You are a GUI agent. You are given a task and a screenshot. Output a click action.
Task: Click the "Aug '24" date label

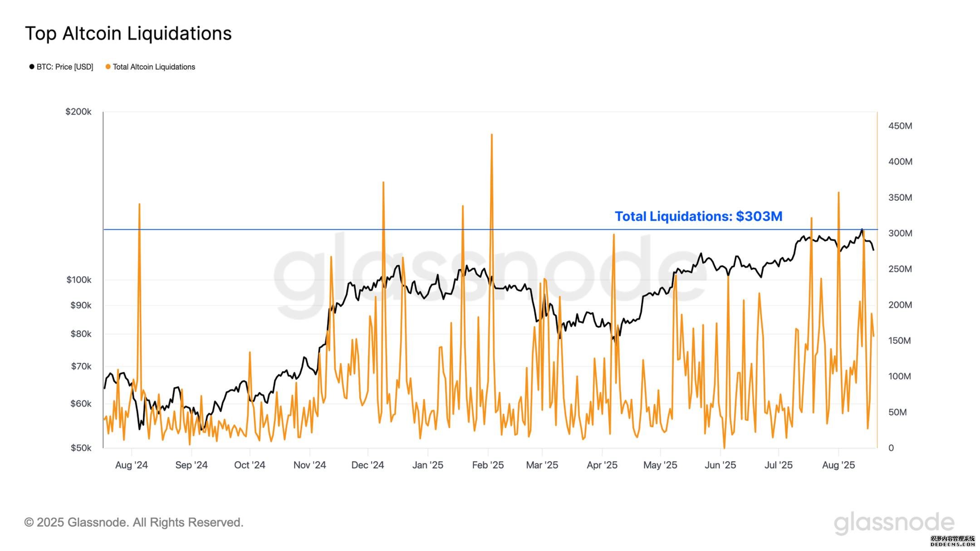[x=132, y=465]
